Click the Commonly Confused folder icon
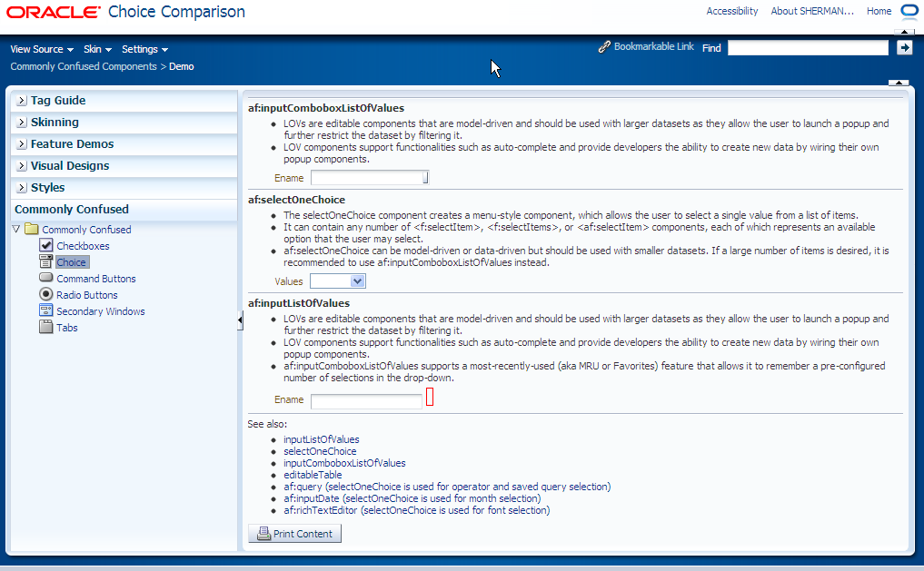 coord(32,229)
